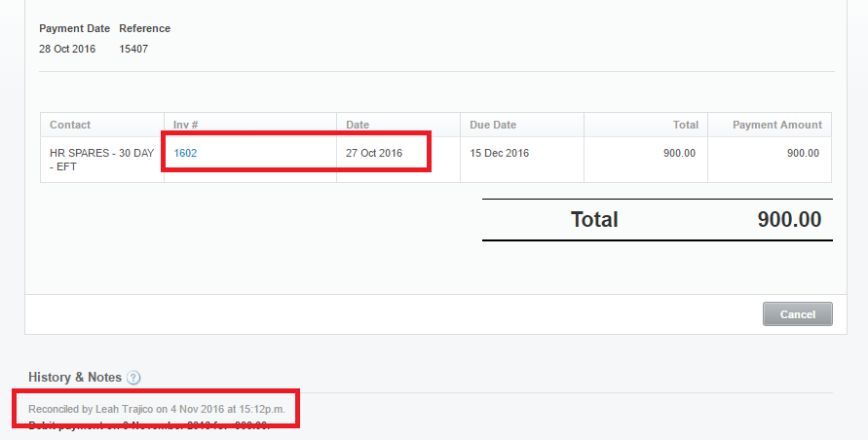Click the reference number 15407
Viewport: 868px width, 440px height.
[x=133, y=49]
